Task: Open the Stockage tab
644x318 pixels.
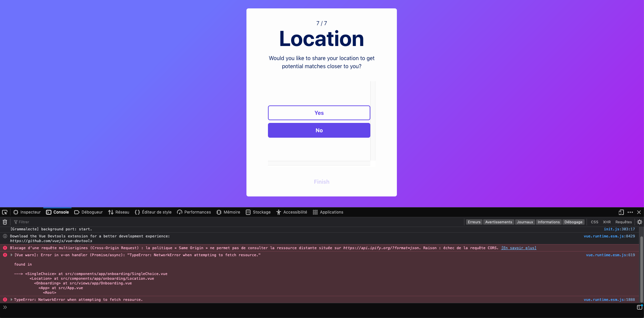Action: click(258, 212)
